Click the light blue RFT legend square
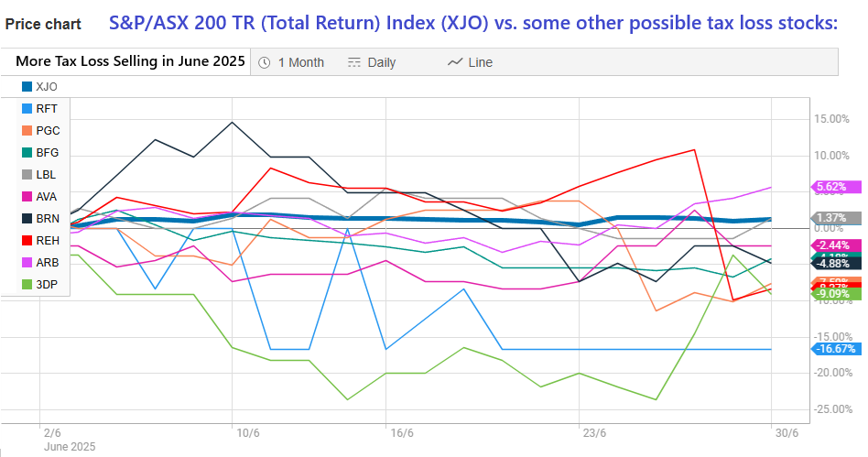Screen dimensions: 868x457 pyautogui.click(x=27, y=108)
